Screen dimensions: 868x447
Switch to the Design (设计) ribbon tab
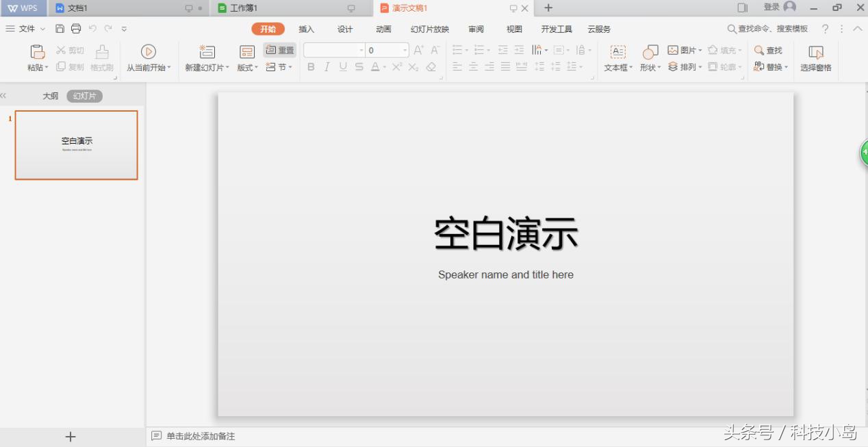pyautogui.click(x=345, y=29)
